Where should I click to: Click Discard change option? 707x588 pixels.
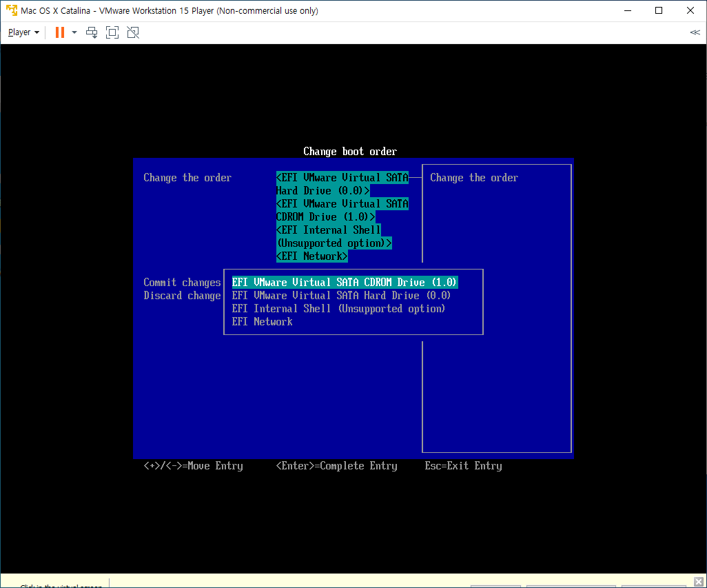point(182,295)
